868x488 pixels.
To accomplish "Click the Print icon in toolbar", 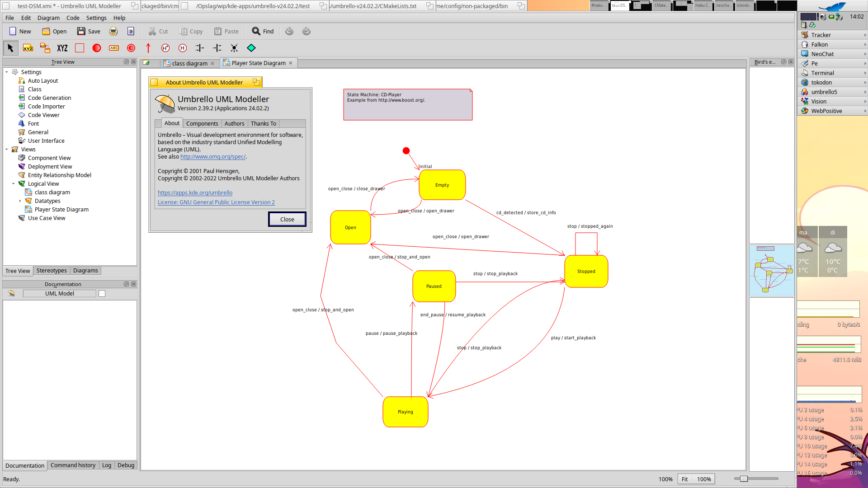I will pyautogui.click(x=113, y=31).
